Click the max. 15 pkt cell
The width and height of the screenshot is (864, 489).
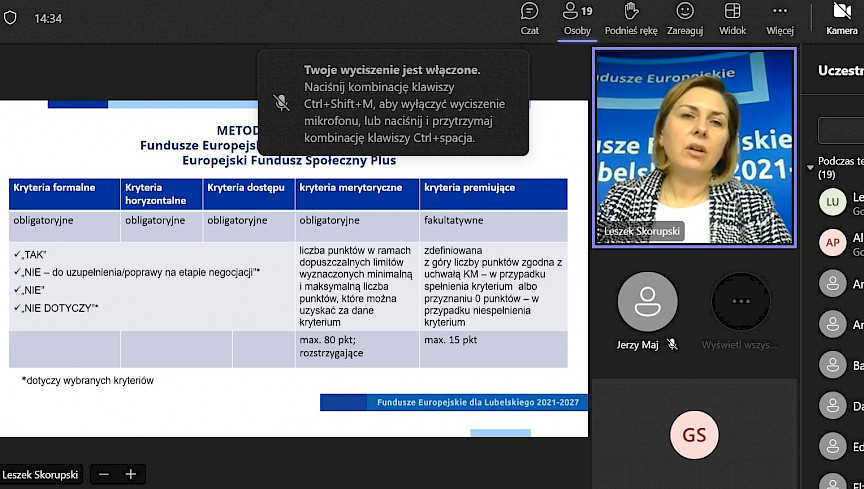click(493, 349)
